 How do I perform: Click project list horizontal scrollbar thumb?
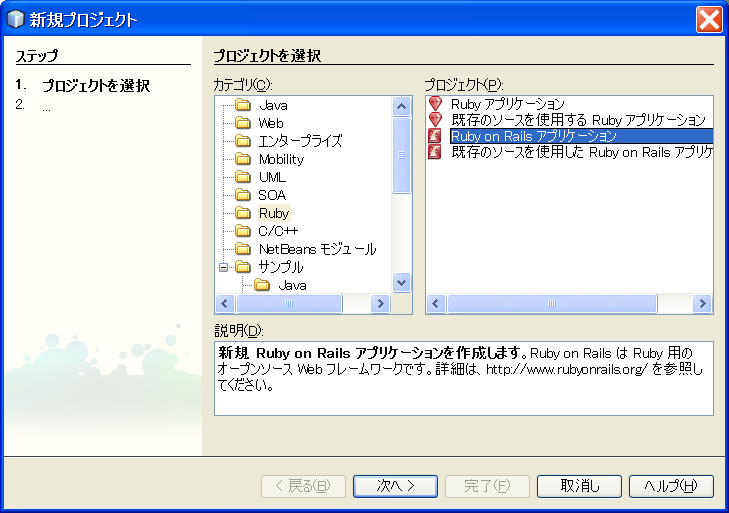[x=552, y=303]
